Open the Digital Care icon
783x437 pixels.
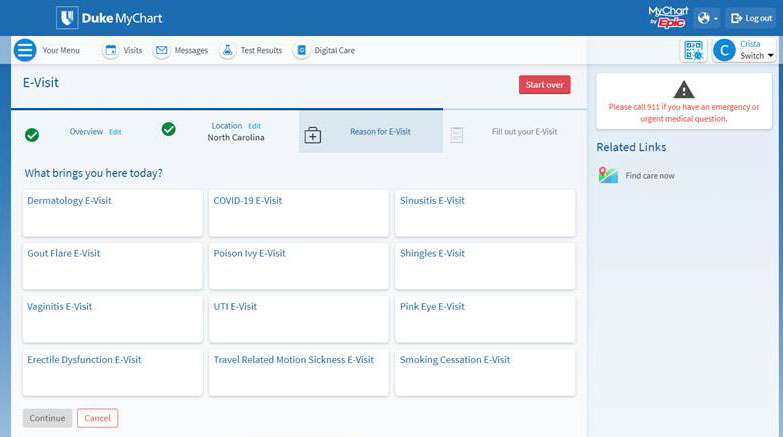(x=301, y=50)
